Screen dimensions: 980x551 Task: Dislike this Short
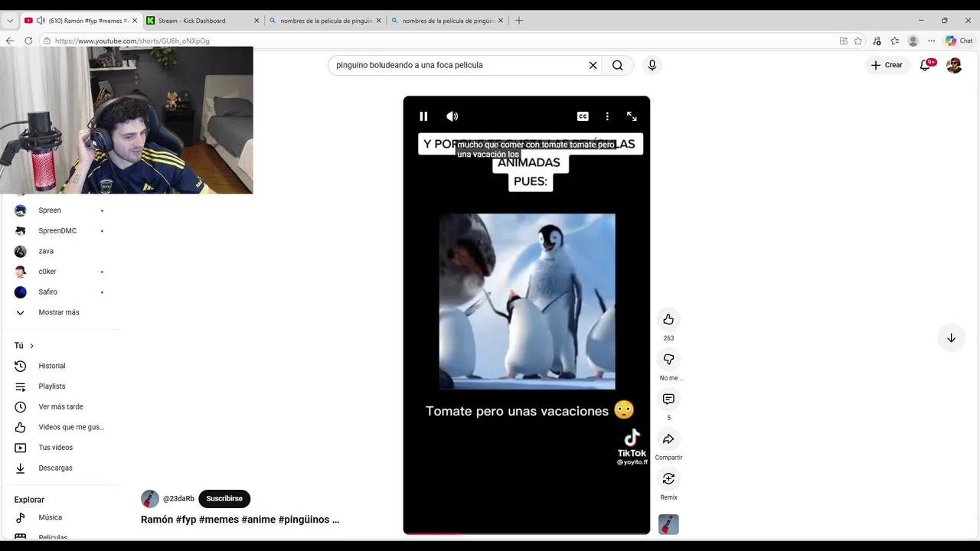click(x=668, y=359)
